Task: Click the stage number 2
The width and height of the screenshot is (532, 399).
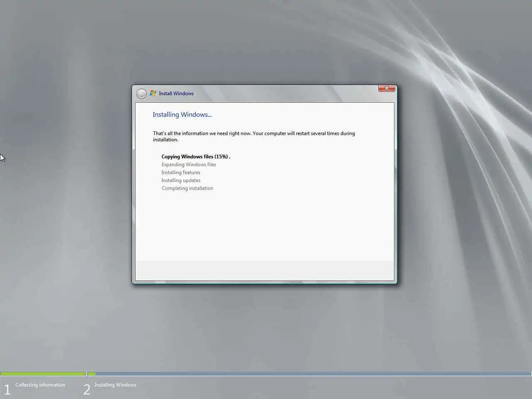Action: point(87,390)
